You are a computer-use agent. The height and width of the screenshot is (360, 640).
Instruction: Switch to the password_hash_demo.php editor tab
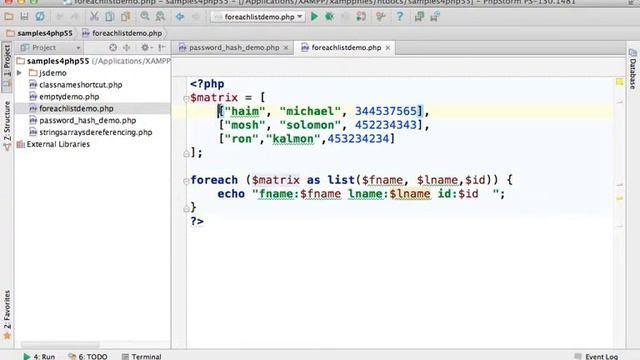234,48
